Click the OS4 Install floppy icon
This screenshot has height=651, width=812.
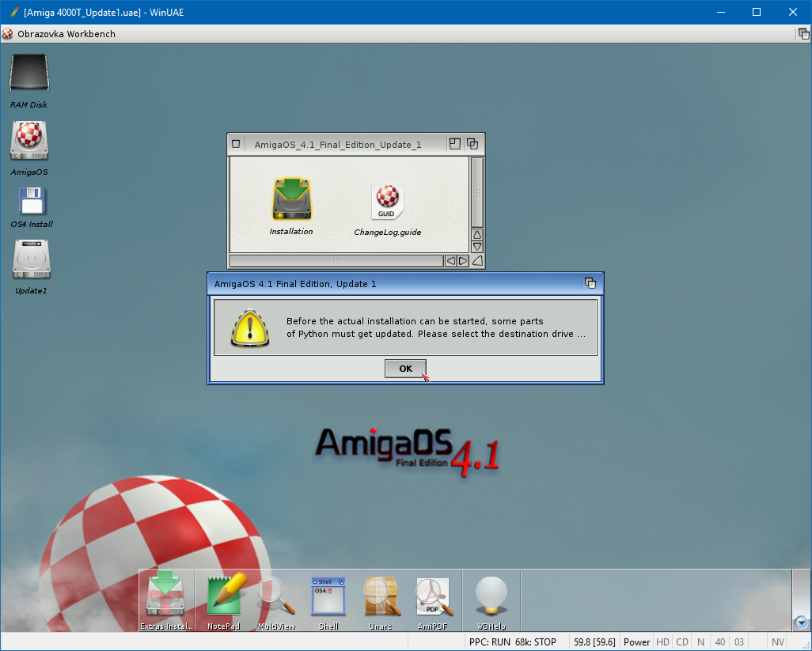coord(32,202)
